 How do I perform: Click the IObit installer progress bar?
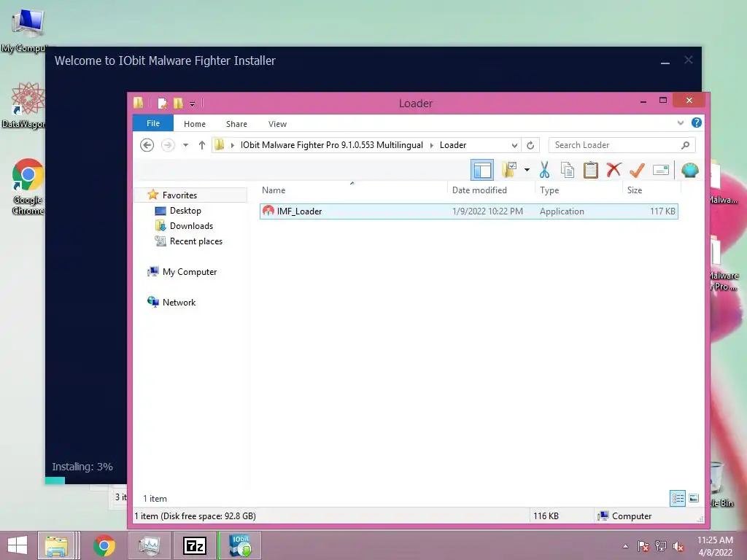point(86,481)
